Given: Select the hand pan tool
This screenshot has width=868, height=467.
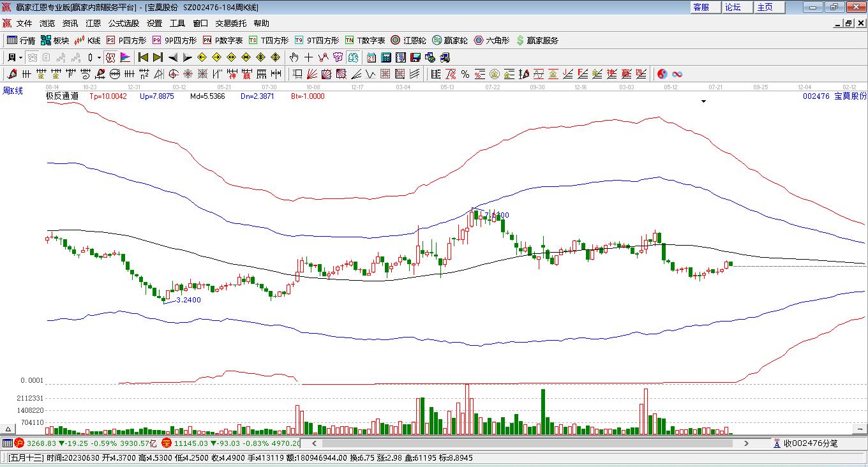Looking at the screenshot, I should 294,57.
